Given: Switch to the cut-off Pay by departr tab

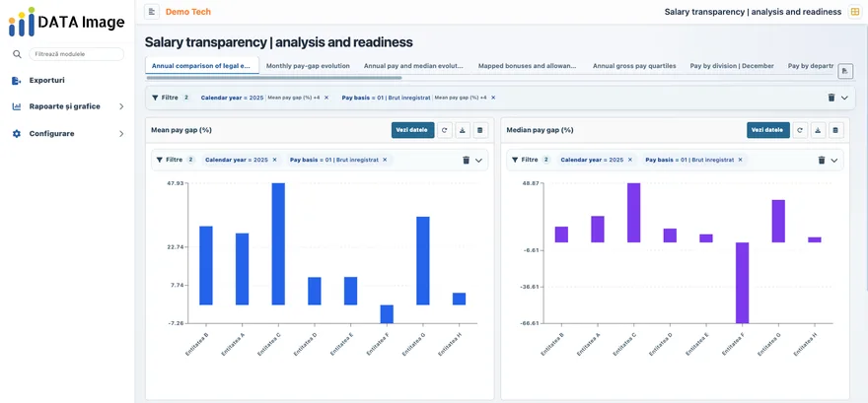Looking at the screenshot, I should (811, 66).
